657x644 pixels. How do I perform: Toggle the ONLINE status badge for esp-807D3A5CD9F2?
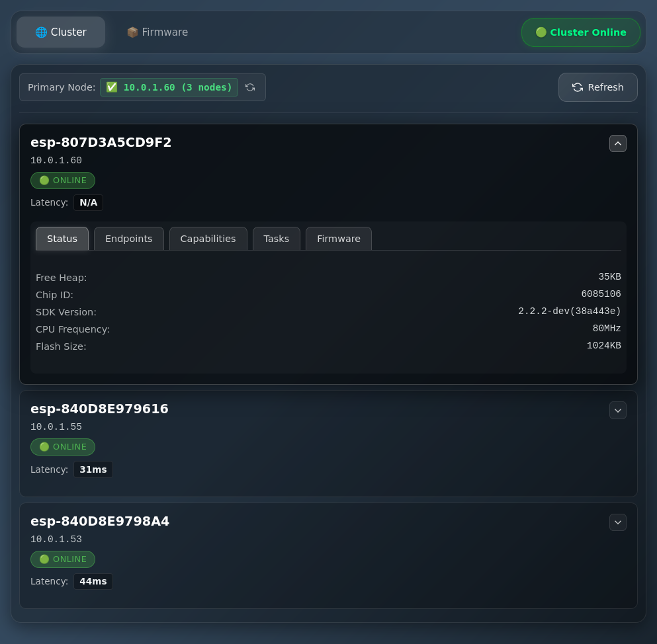point(63,180)
